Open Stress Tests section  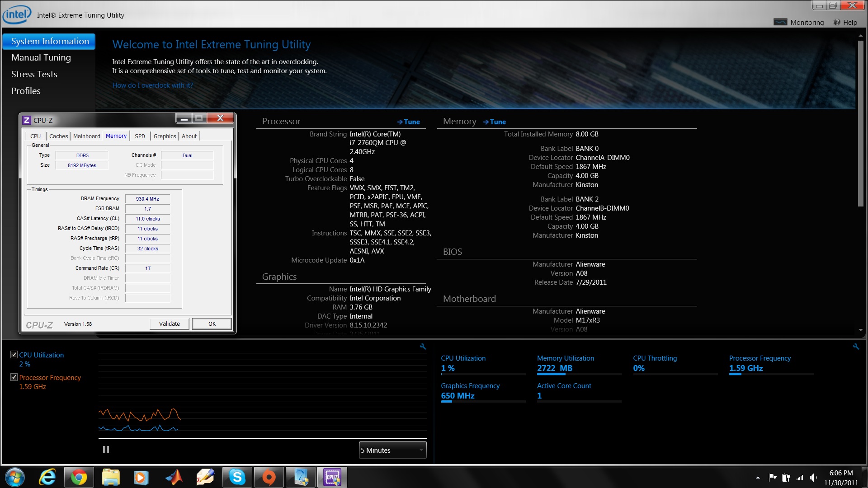point(34,74)
